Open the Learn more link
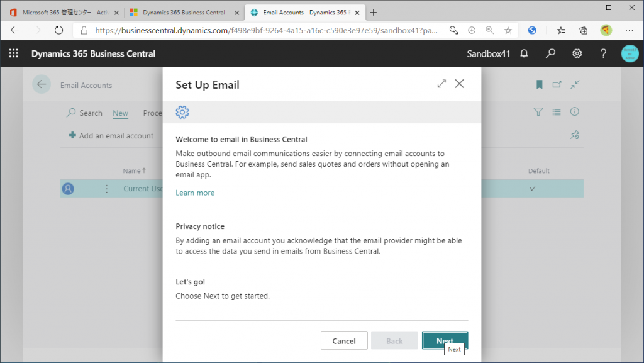The image size is (644, 363). pyautogui.click(x=195, y=193)
